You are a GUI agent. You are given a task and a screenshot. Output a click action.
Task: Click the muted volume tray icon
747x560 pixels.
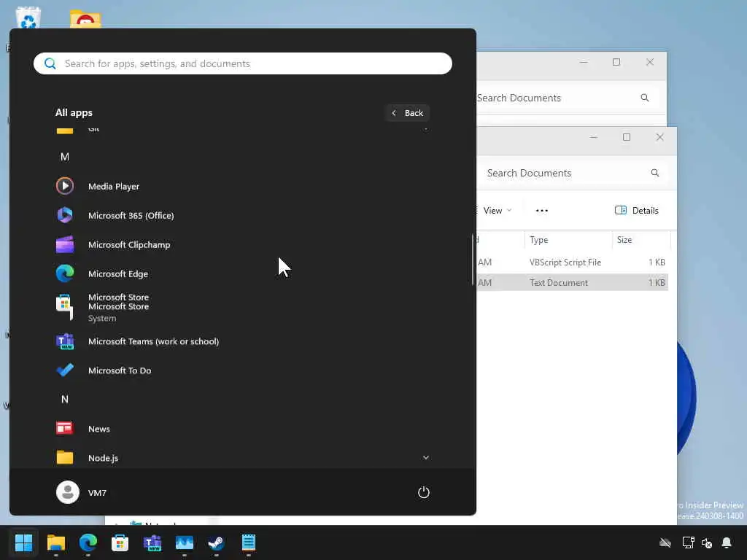pos(706,542)
